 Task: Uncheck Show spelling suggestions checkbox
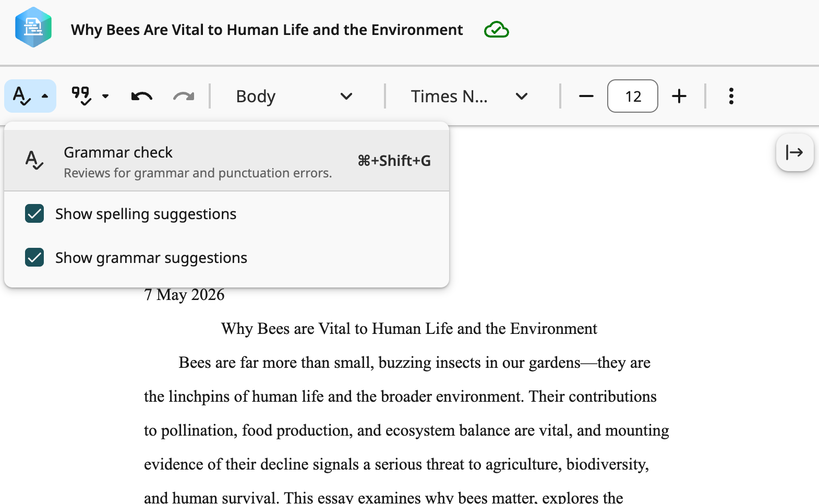pyautogui.click(x=34, y=214)
